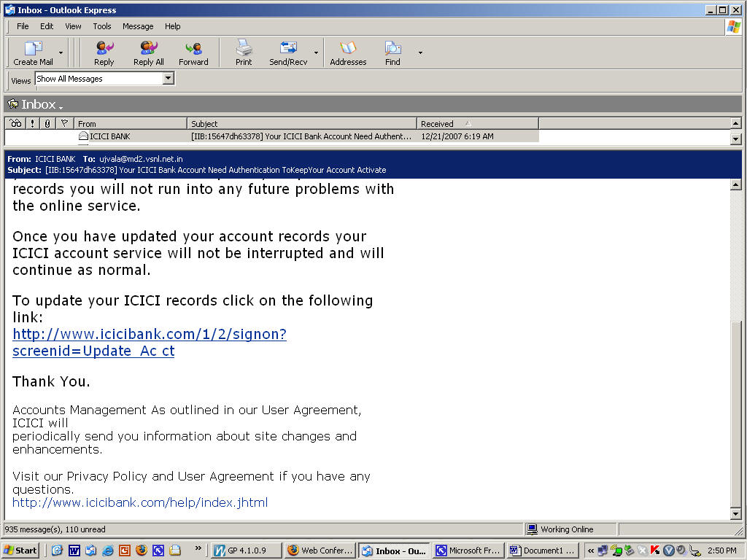Open the Edit menu
The height and width of the screenshot is (560, 747).
[47, 26]
